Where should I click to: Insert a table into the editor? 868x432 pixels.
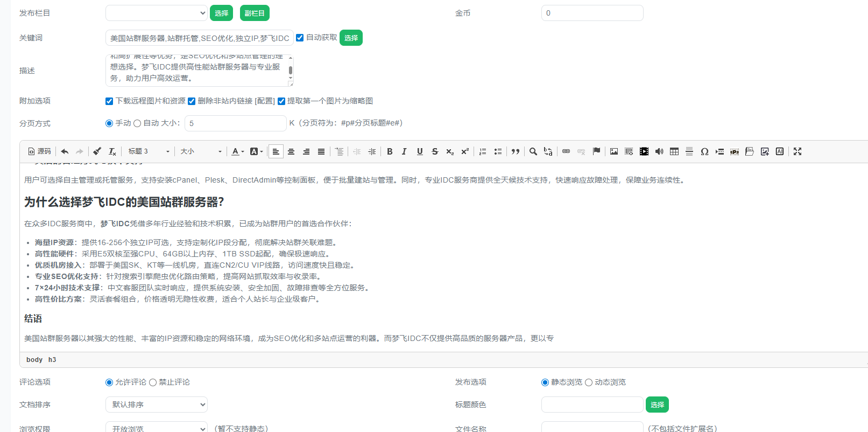point(674,151)
